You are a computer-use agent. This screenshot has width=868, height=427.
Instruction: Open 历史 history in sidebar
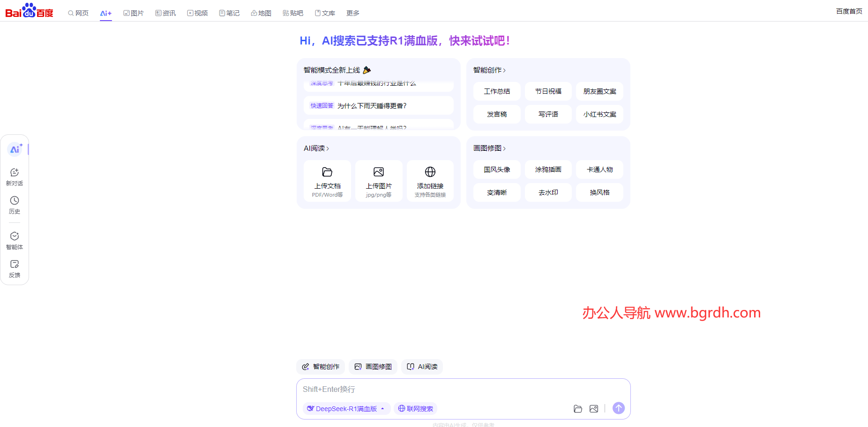pos(15,205)
